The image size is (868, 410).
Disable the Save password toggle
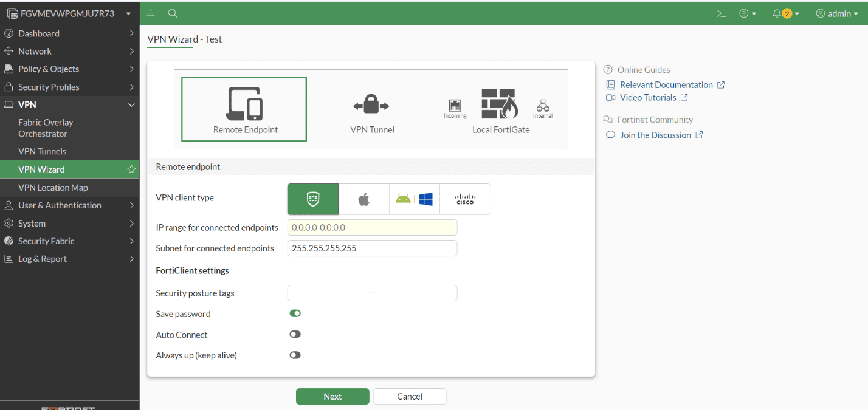tap(295, 313)
